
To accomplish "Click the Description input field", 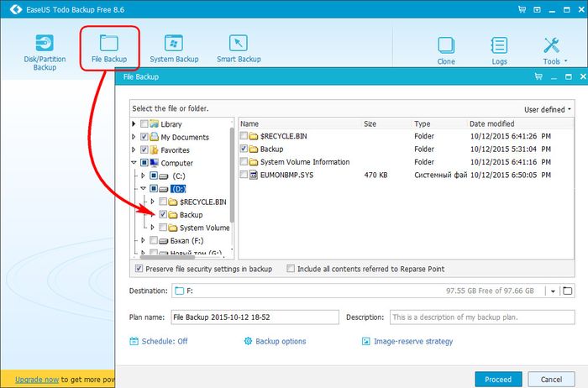I will tap(482, 317).
